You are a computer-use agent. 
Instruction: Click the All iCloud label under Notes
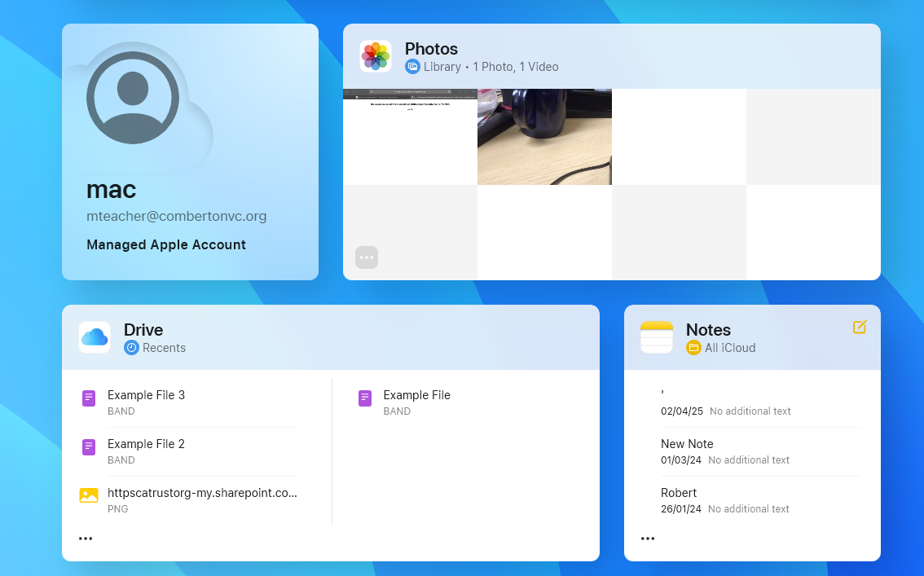click(x=730, y=348)
